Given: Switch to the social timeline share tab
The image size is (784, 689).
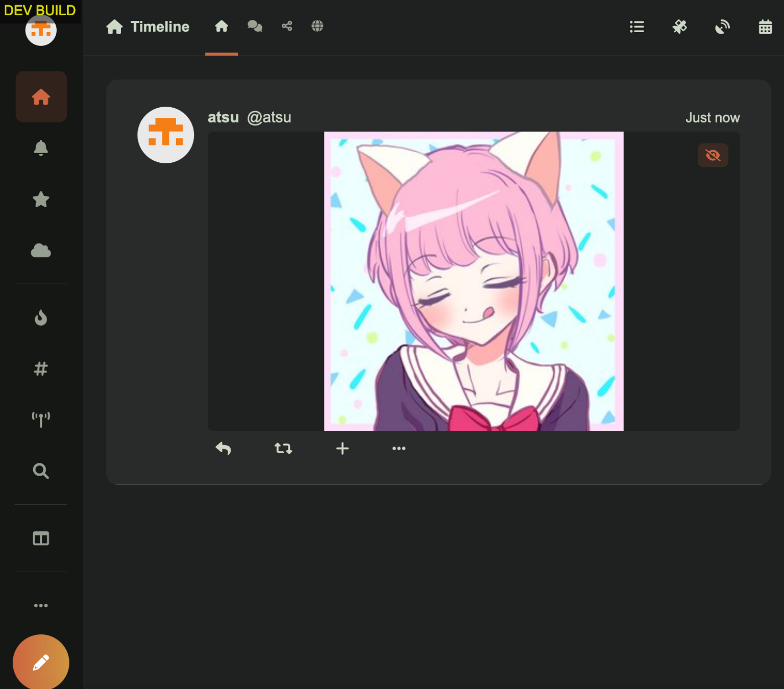Looking at the screenshot, I should click(x=287, y=26).
